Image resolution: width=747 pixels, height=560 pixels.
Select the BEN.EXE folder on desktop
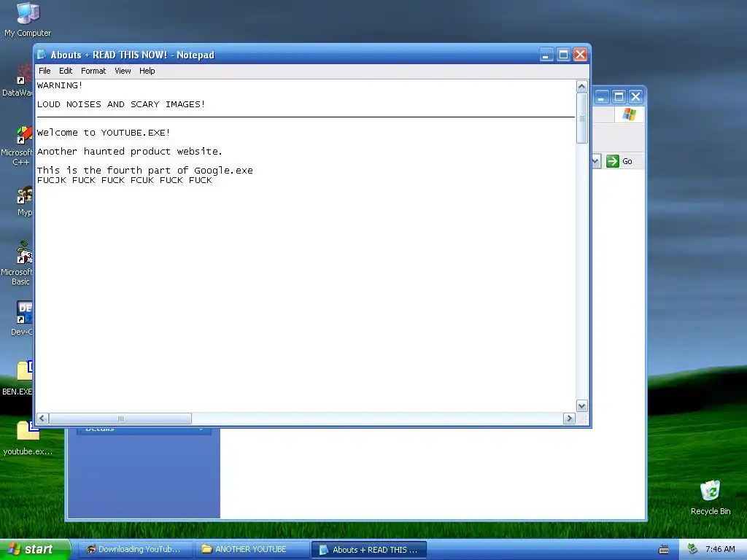18,378
